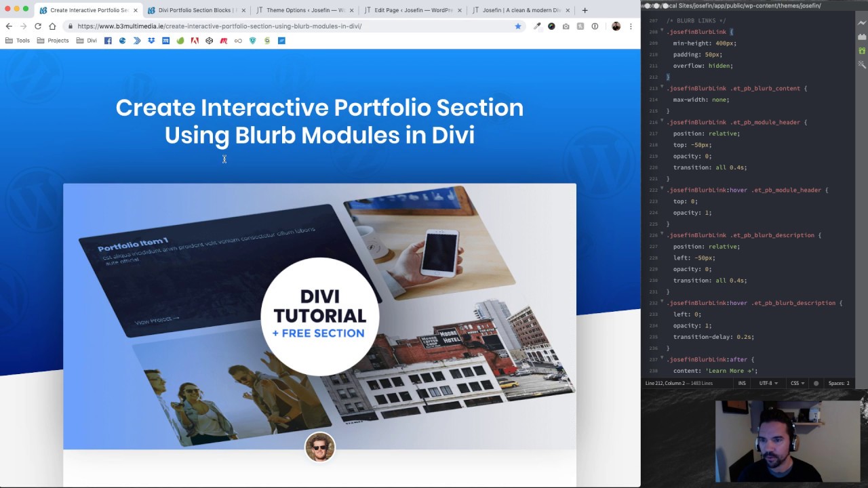Select the 'Create Interactive Portfolio' tab
This screenshot has width=868, height=488.
87,10
